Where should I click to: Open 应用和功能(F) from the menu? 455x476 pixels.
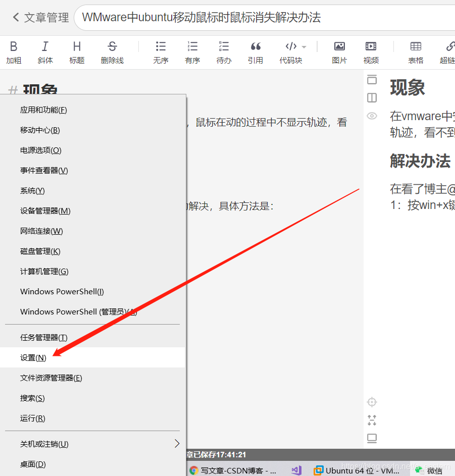coord(92,110)
